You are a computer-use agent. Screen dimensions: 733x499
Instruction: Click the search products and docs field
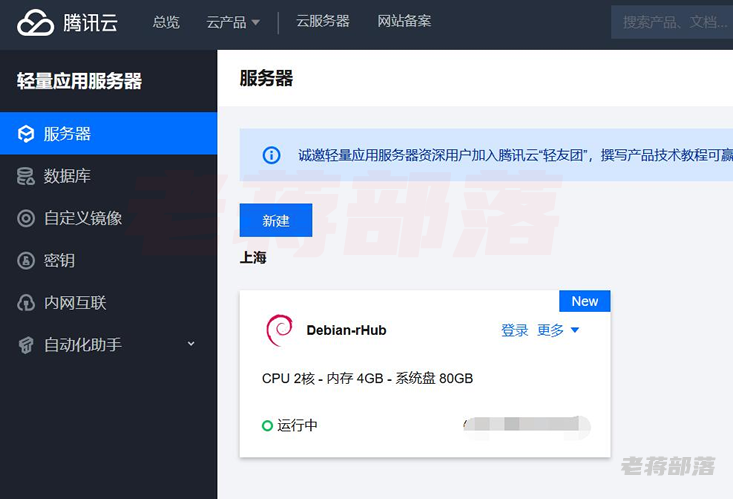coord(672,22)
